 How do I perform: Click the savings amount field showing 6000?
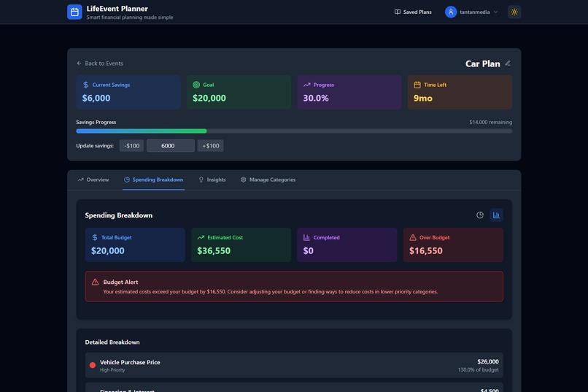(170, 145)
